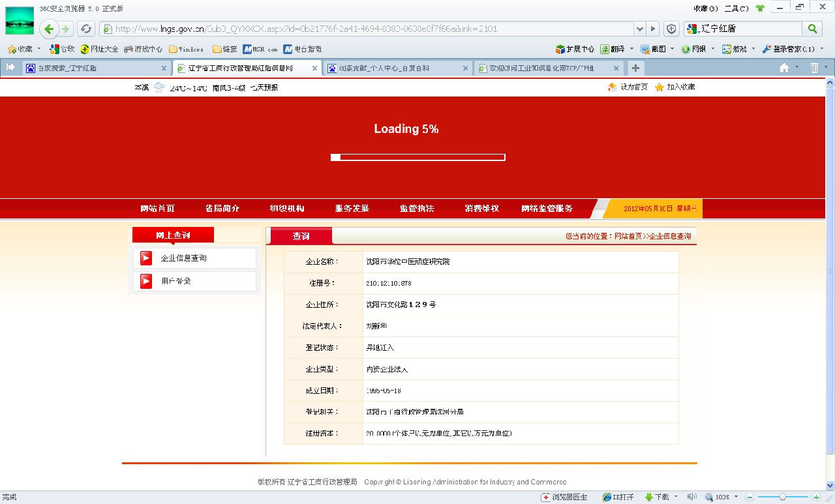Viewport: 835px width, 504px height.
Task: Click 消费维权 in site navigation
Action: click(482, 209)
